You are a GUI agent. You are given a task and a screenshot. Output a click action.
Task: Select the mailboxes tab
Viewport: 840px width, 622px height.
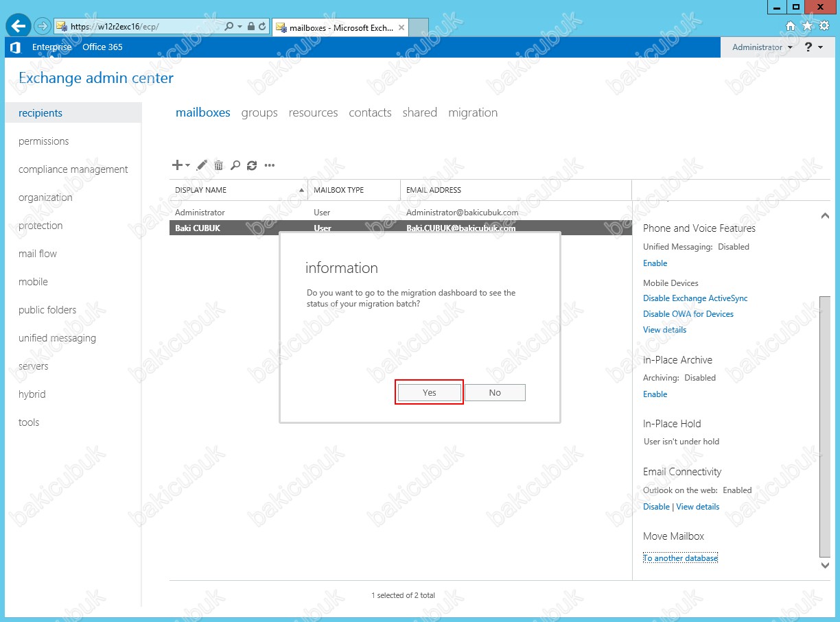pyautogui.click(x=203, y=112)
